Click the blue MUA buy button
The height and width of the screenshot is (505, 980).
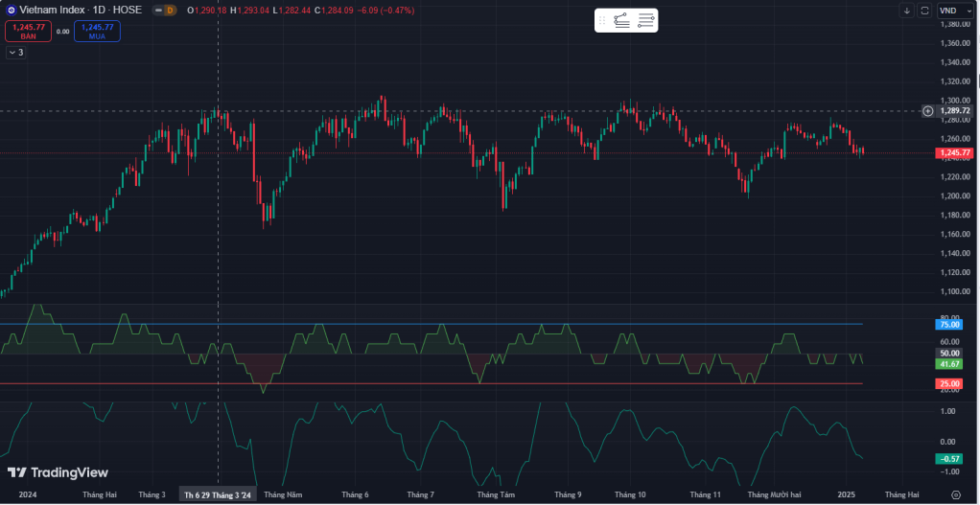click(97, 31)
